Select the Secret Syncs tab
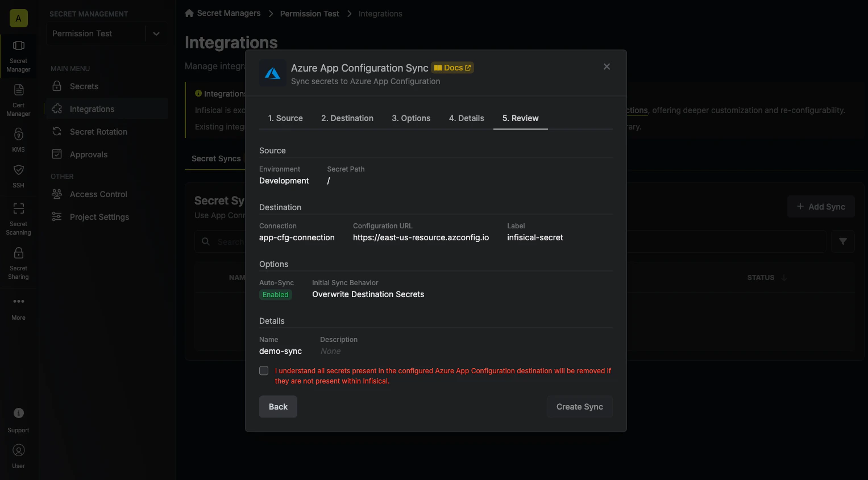Image resolution: width=868 pixels, height=480 pixels. click(216, 158)
